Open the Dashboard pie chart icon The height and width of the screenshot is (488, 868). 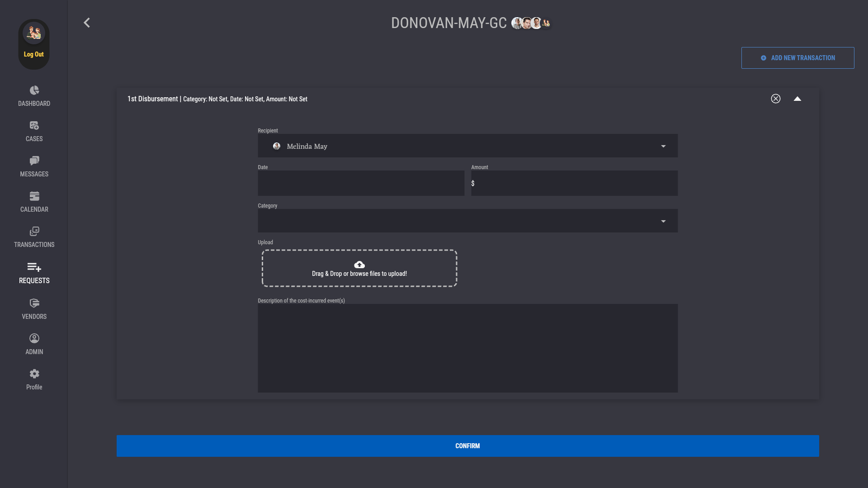(x=34, y=90)
